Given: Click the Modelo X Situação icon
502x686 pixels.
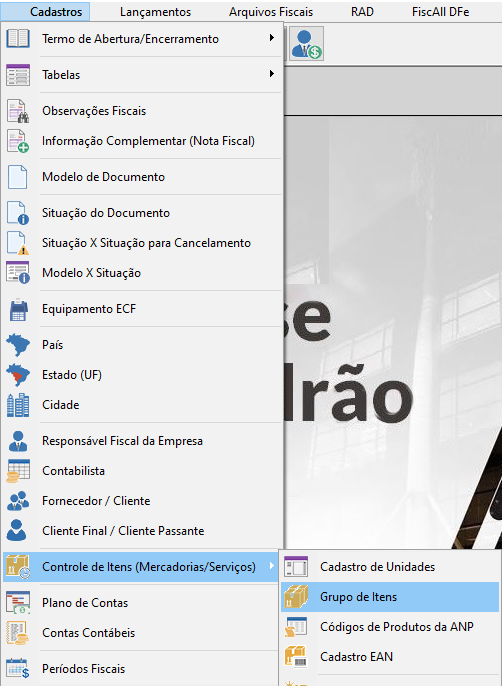Looking at the screenshot, I should [18, 273].
